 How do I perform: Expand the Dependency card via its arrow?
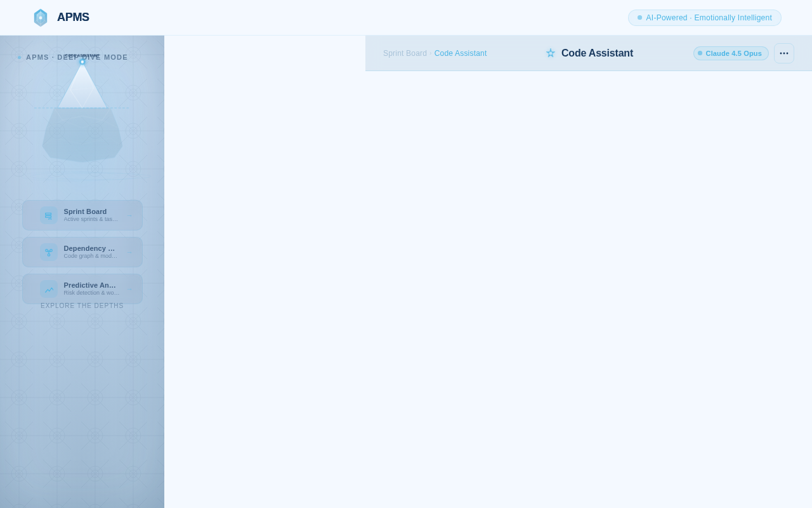(129, 252)
